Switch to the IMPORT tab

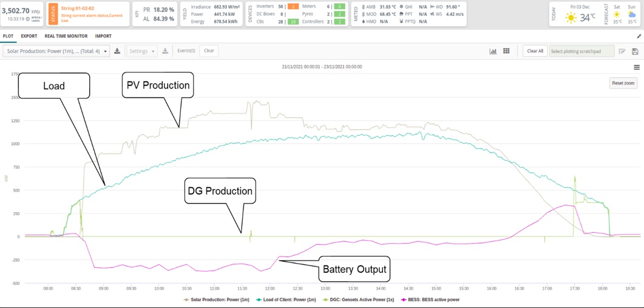(103, 36)
